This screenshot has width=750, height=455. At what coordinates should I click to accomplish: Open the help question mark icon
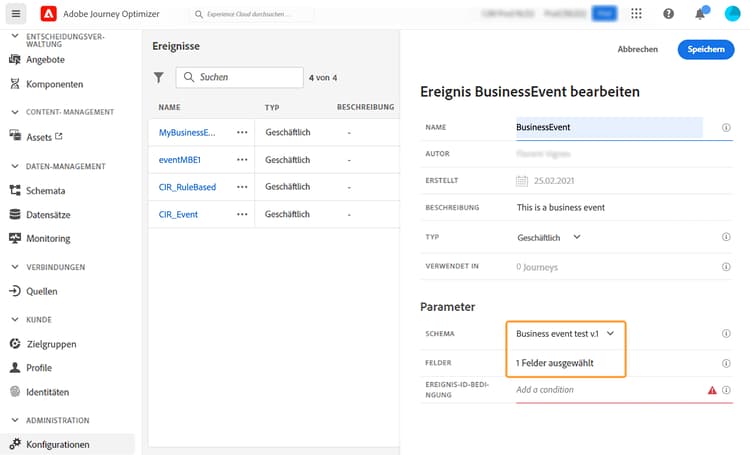669,14
